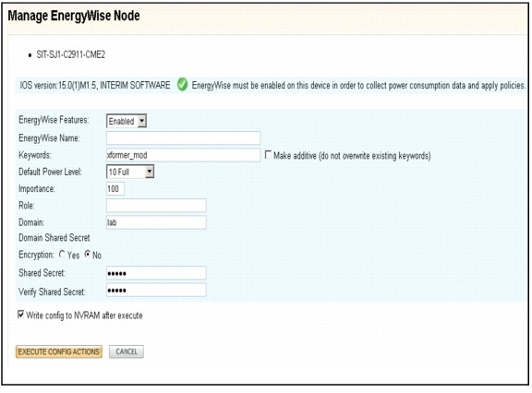
Task: Click the Manage EnergyWise Node heading
Action: point(74,16)
